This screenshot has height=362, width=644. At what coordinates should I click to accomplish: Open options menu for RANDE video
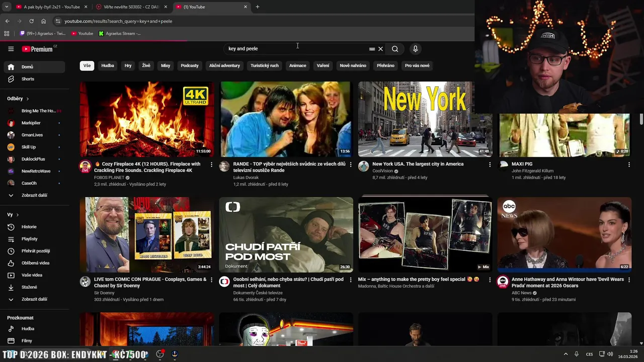pyautogui.click(x=351, y=164)
